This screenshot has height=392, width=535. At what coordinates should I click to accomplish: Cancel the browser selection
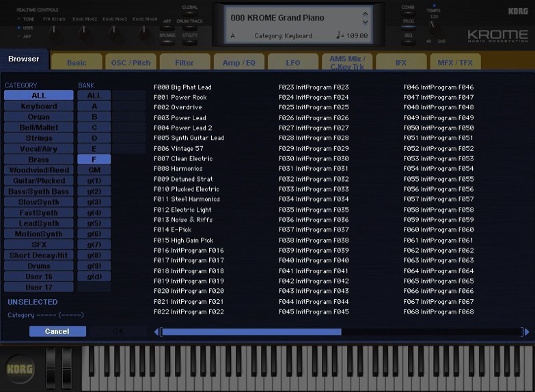click(x=57, y=331)
